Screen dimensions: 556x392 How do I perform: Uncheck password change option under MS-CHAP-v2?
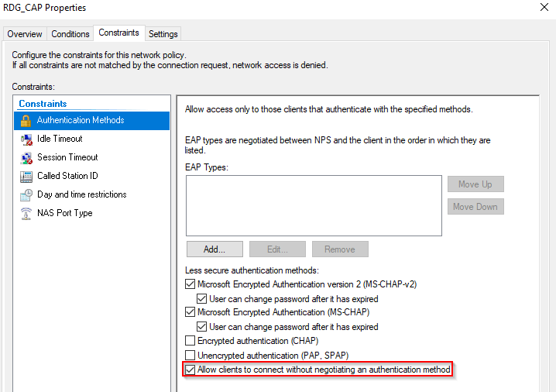[x=202, y=298]
